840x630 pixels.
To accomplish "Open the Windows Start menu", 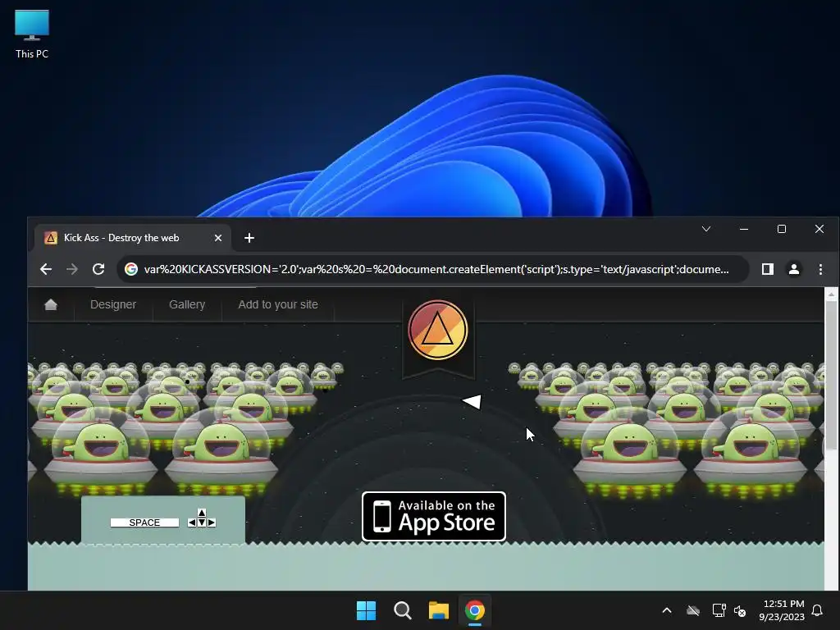I will coord(367,610).
